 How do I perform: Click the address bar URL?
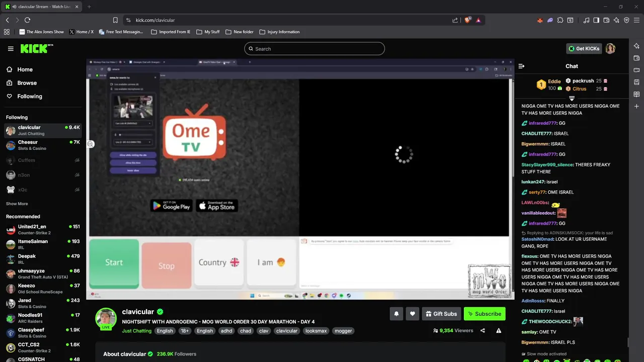click(x=155, y=20)
